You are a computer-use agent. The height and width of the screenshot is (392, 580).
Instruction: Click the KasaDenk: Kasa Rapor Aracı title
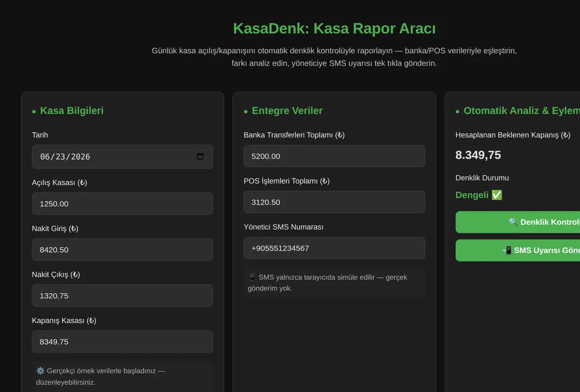[x=334, y=29]
